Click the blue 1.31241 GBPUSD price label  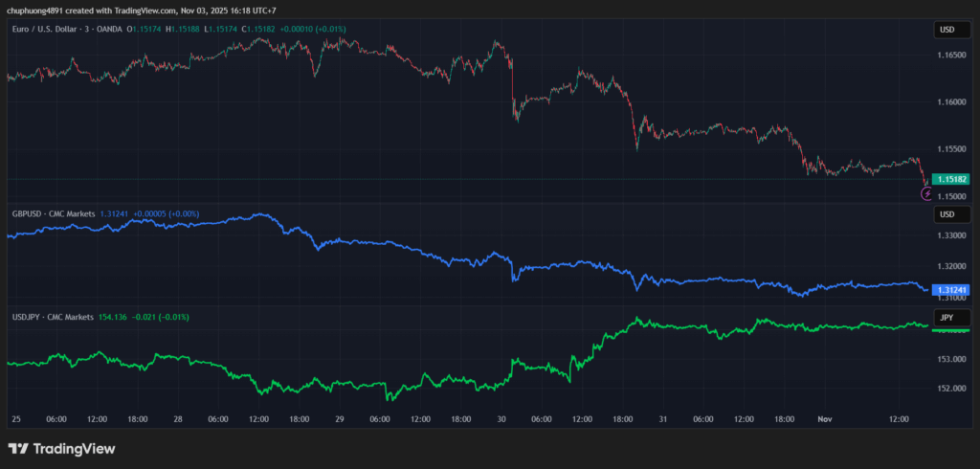pos(951,290)
